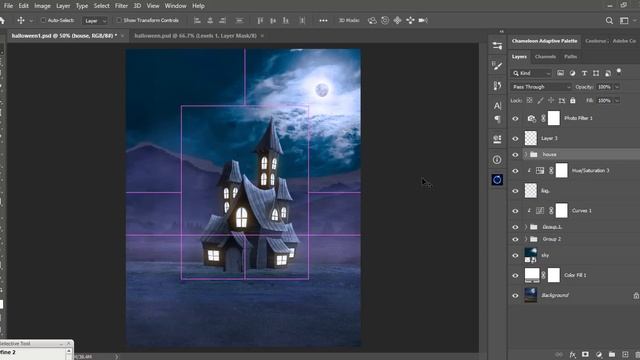This screenshot has height=360, width=640.
Task: Hide the house group layer
Action: click(515, 155)
